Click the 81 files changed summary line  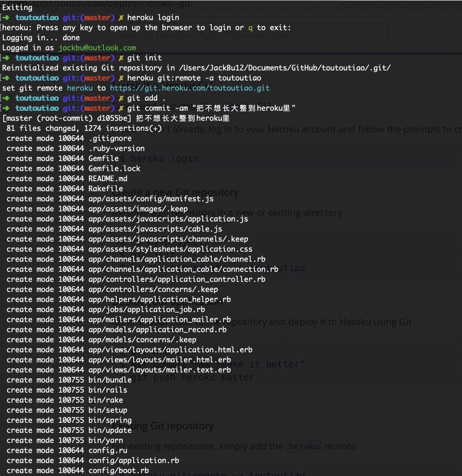(x=84, y=128)
